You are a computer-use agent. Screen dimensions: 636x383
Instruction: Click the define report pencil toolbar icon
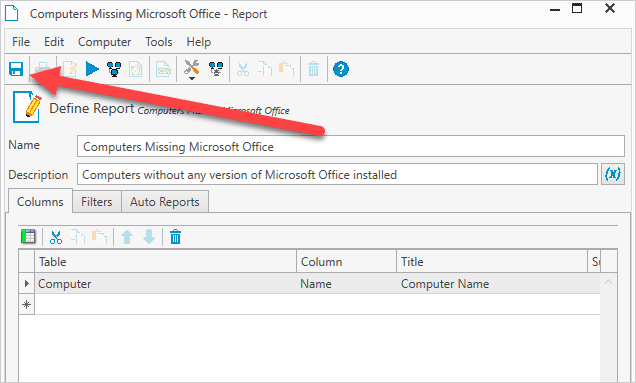70,69
